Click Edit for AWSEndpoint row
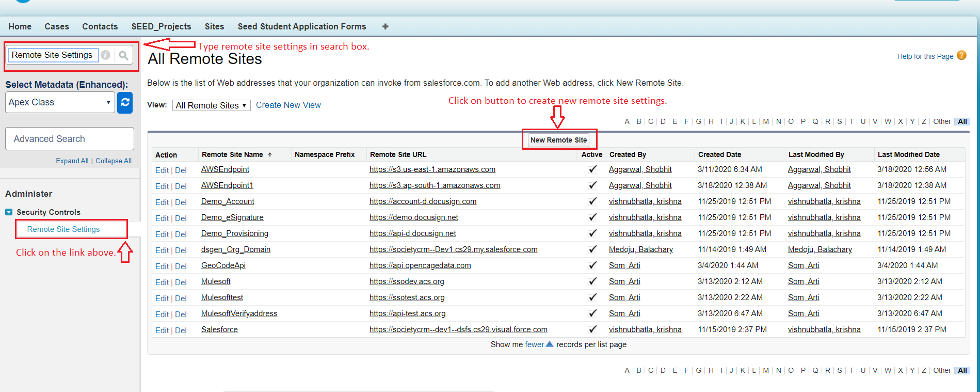 click(162, 170)
